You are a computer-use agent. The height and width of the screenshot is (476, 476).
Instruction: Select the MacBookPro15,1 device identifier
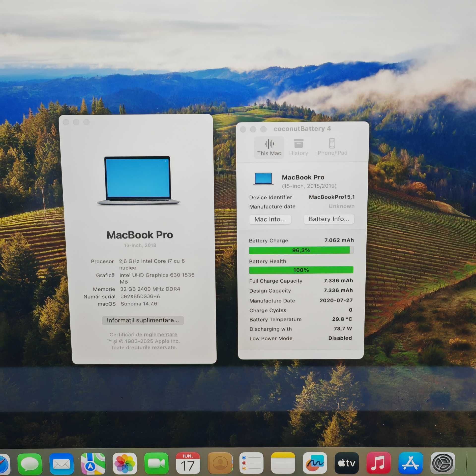click(332, 197)
